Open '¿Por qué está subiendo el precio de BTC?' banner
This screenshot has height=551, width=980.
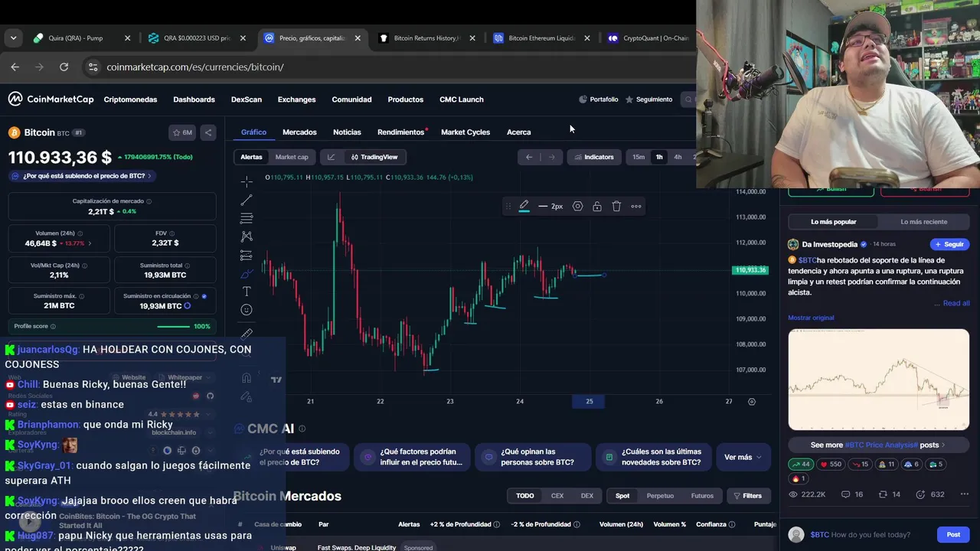83,176
